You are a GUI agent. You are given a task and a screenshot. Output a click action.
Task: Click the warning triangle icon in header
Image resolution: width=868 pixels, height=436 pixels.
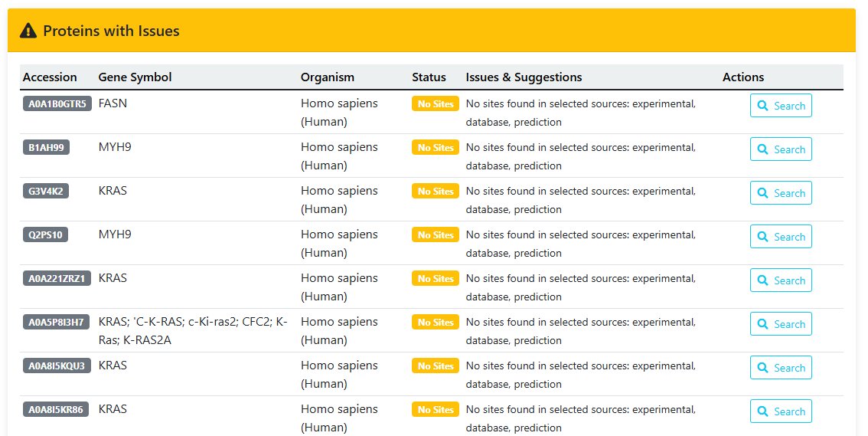[28, 31]
